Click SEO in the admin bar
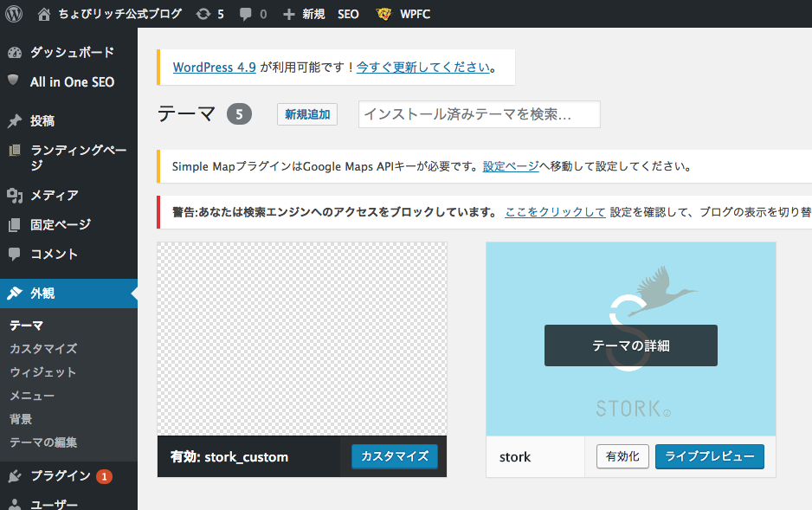The image size is (812, 510). pyautogui.click(x=348, y=15)
